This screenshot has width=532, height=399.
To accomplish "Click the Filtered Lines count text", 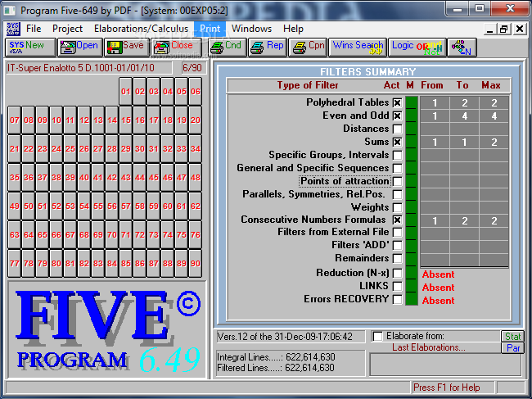I will coord(276,368).
